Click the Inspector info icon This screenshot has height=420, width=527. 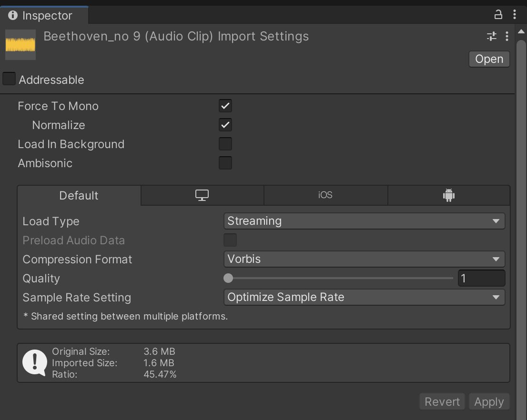pyautogui.click(x=13, y=15)
